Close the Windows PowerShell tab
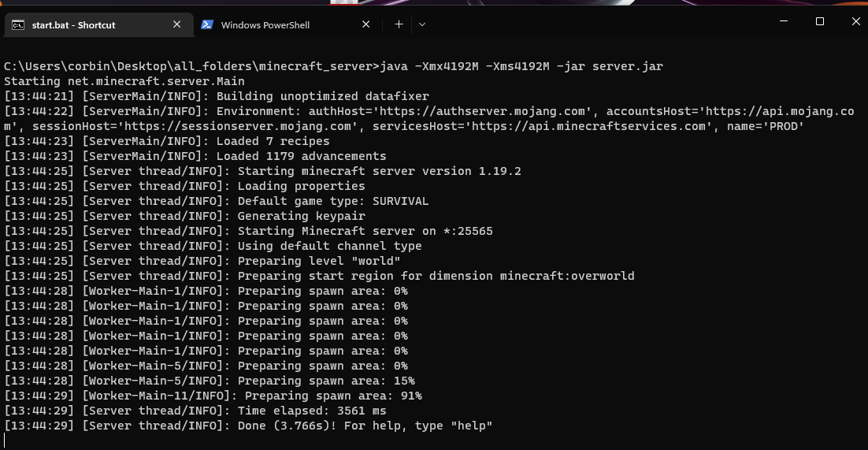Image resolution: width=868 pixels, height=450 pixels. tap(365, 24)
